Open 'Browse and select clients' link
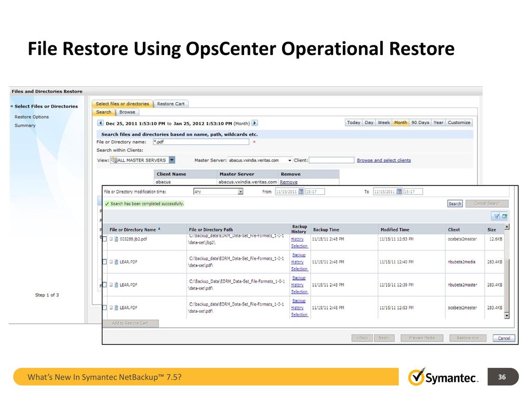The image size is (532, 399). click(384, 161)
